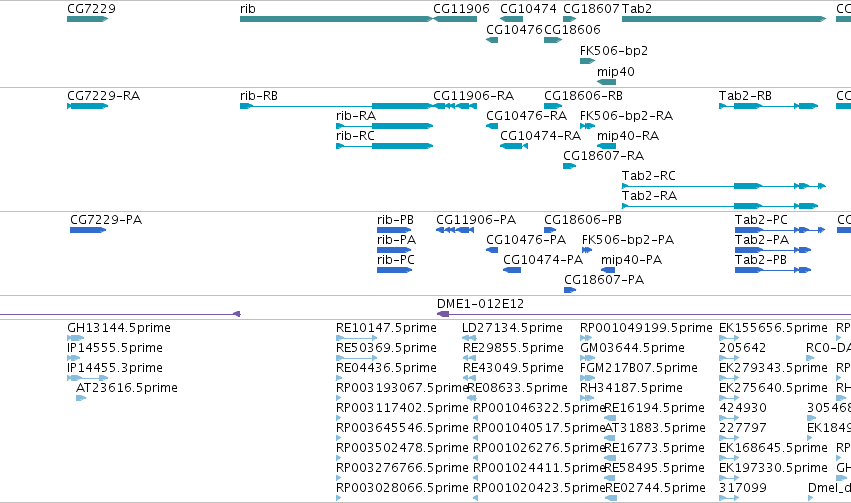Click the RP001049199.5prime EST label
The image size is (851, 503).
click(646, 328)
